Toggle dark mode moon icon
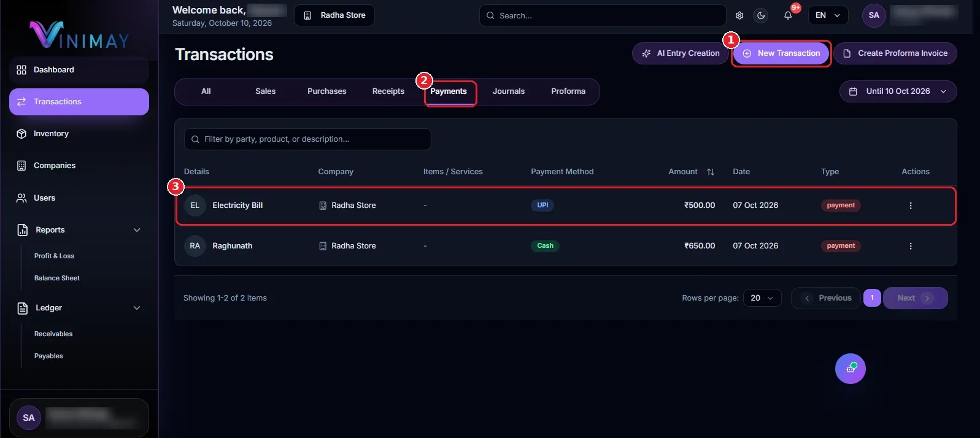Viewport: 980px width, 438px height. coord(761,15)
